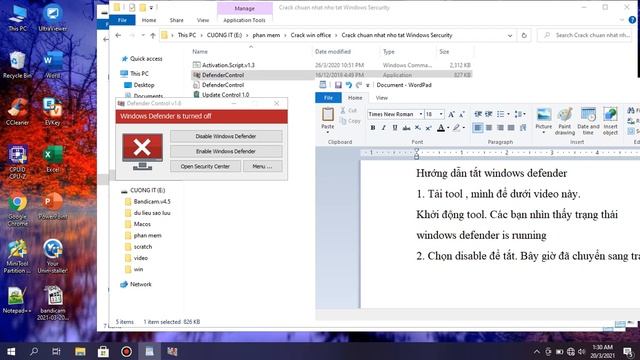Open Times New Roman font dropdown
This screenshot has height=360, width=640.
[421, 114]
